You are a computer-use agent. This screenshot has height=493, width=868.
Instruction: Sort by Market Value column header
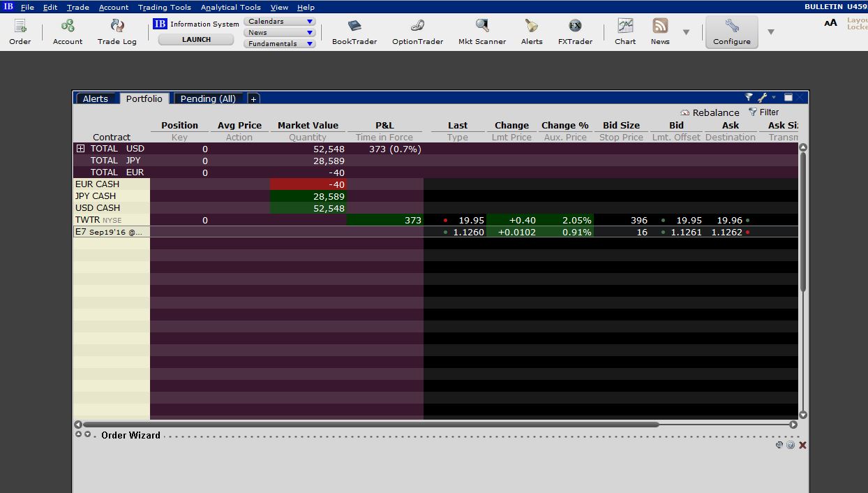coord(308,126)
